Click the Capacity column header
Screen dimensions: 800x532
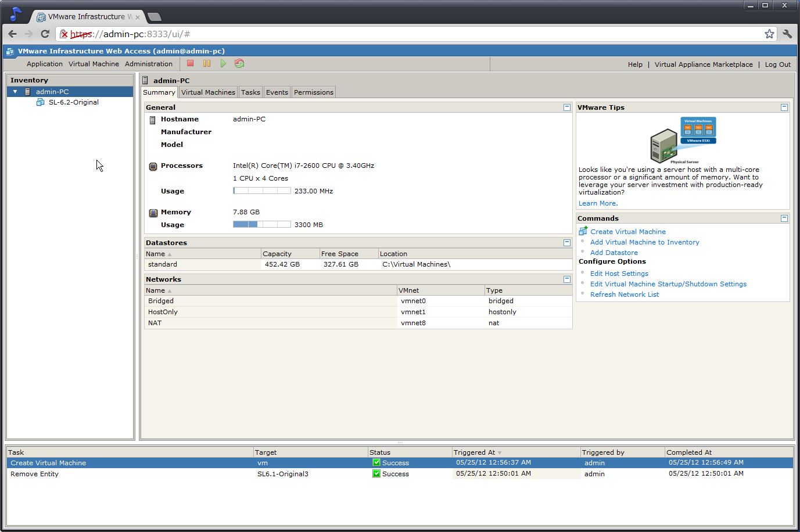coord(290,254)
